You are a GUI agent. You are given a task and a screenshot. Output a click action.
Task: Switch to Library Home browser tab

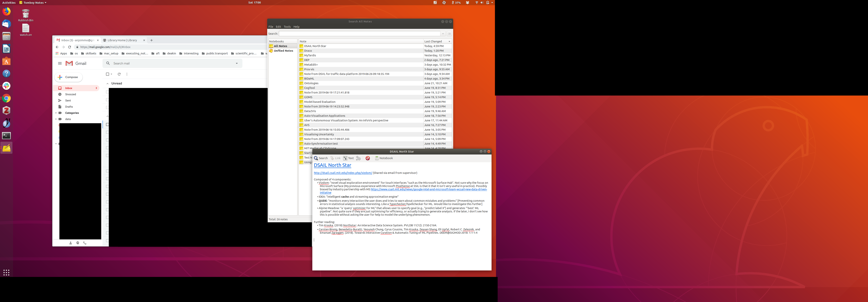click(x=122, y=40)
